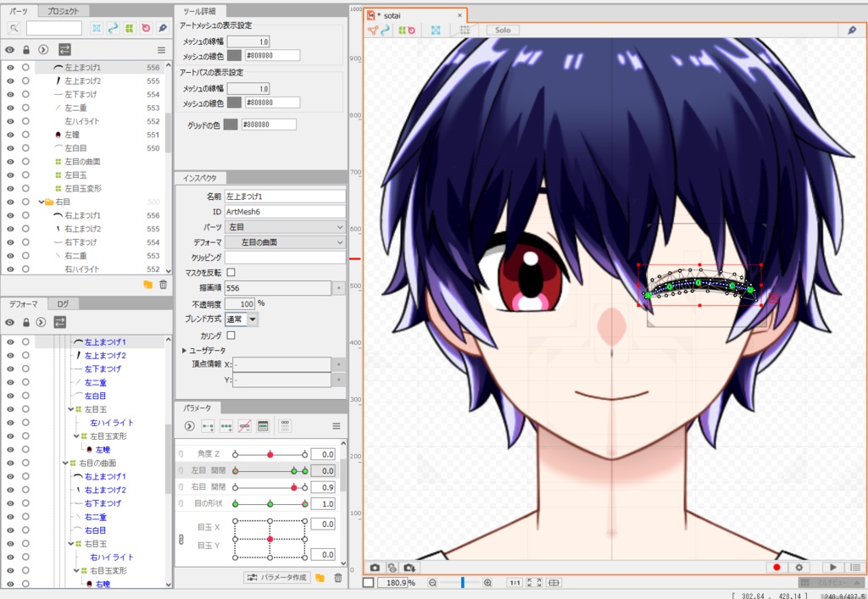The width and height of the screenshot is (868, 599).
Task: Click the link chain icon beside 目玉 X/Y
Action: pyautogui.click(x=181, y=539)
